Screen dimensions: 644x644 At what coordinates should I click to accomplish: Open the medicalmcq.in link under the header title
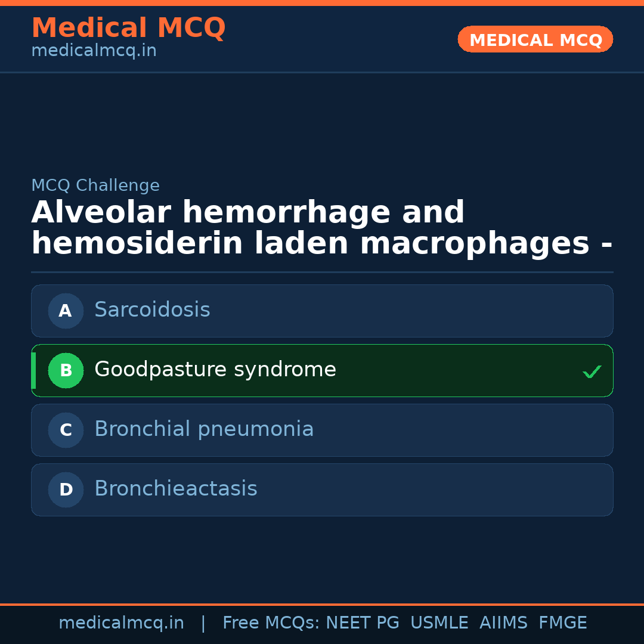pos(94,51)
